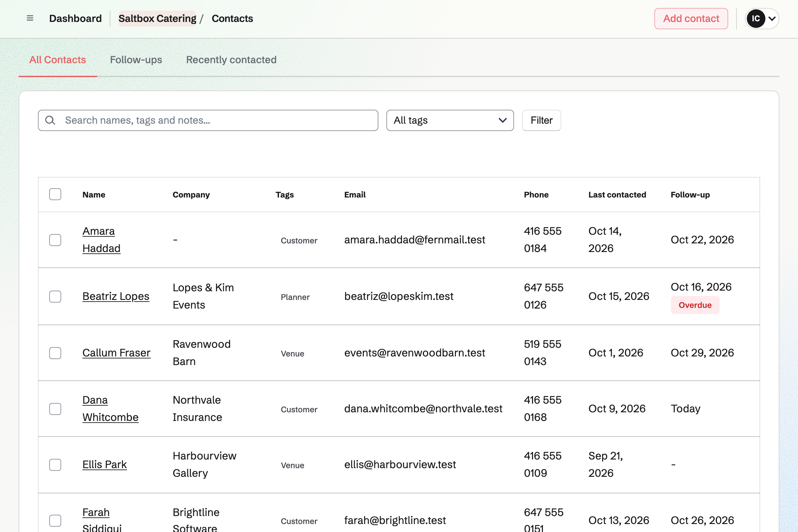This screenshot has height=532, width=798.
Task: Go to Dashboard in the top bar
Action: click(75, 18)
